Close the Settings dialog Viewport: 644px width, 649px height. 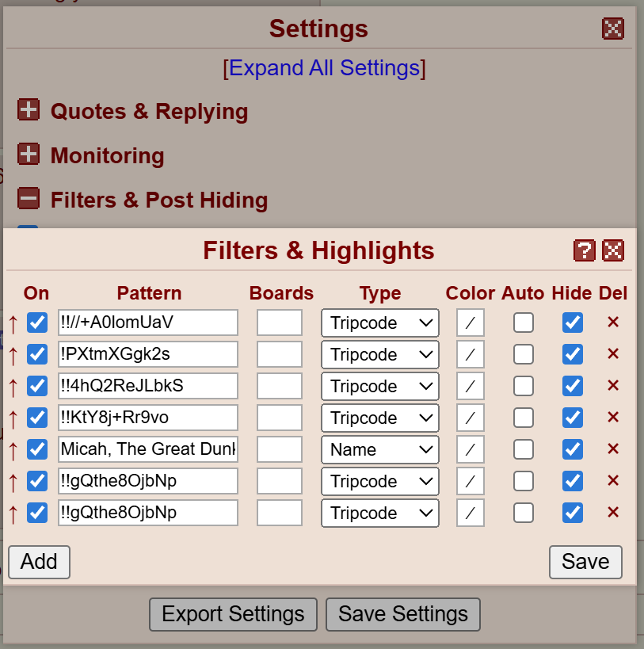pyautogui.click(x=613, y=29)
